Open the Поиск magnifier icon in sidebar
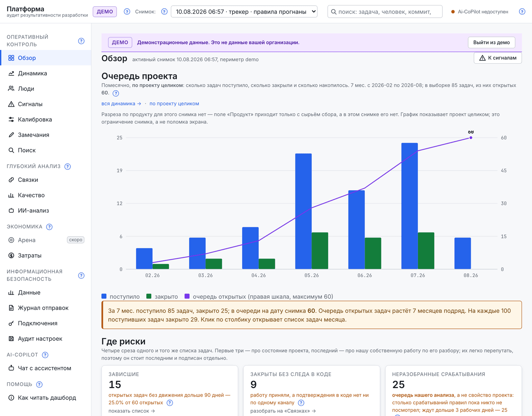The height and width of the screenshot is (416, 532). coord(11,150)
